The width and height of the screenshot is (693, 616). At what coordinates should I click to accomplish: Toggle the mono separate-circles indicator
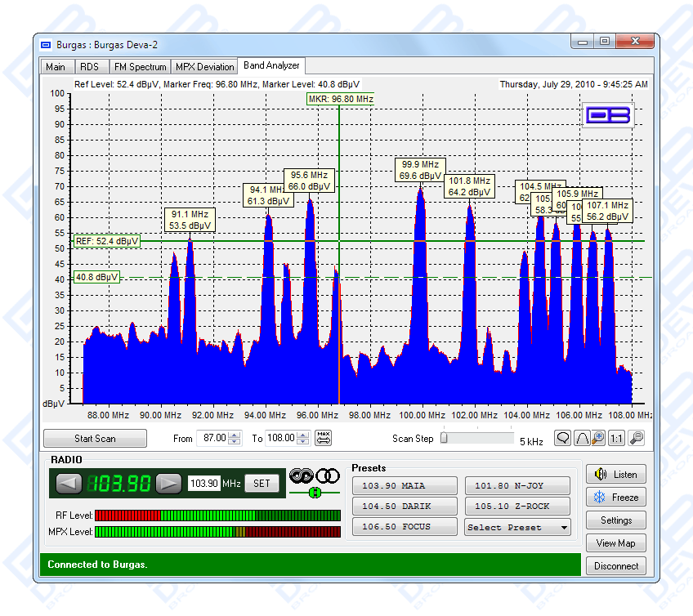[327, 475]
